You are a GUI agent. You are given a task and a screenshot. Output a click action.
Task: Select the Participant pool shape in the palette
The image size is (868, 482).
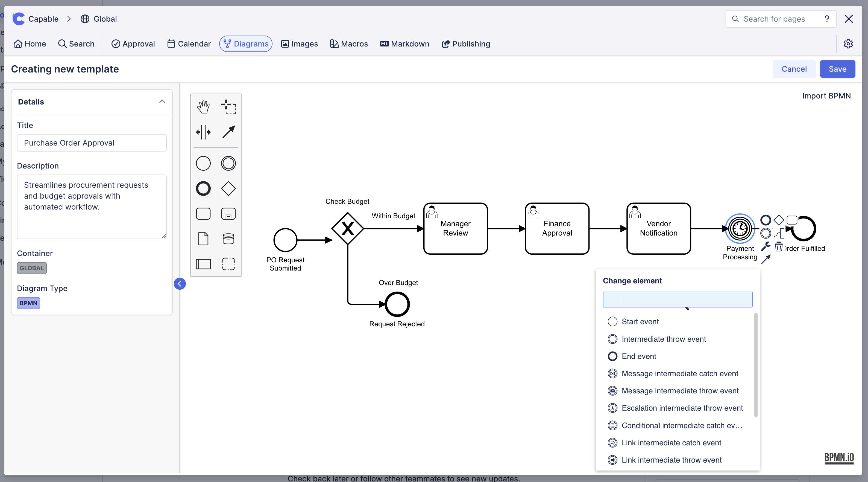tap(203, 265)
